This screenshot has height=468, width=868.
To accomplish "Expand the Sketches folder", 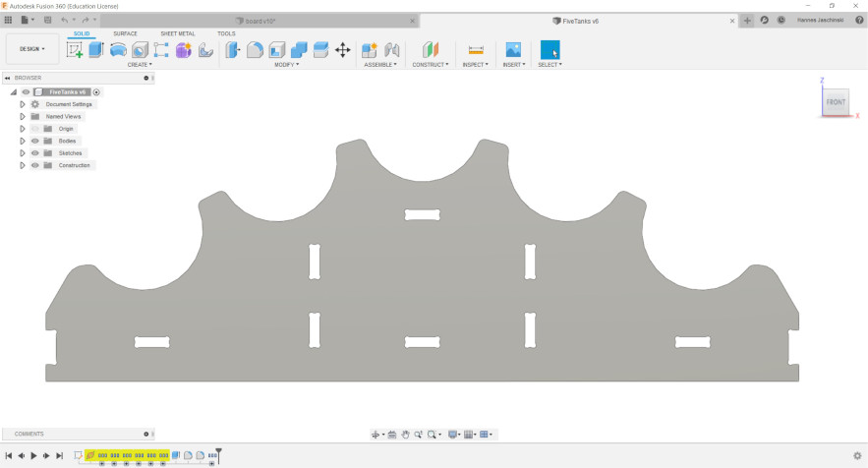I will pyautogui.click(x=23, y=152).
